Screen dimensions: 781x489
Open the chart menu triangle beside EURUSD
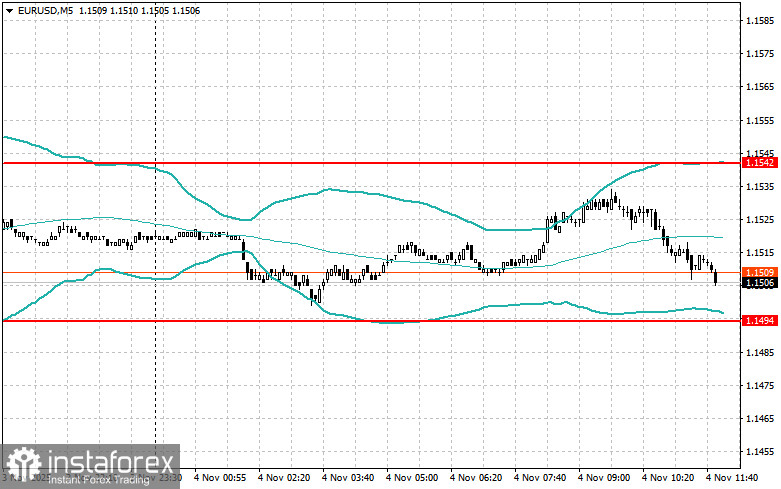click(x=9, y=11)
